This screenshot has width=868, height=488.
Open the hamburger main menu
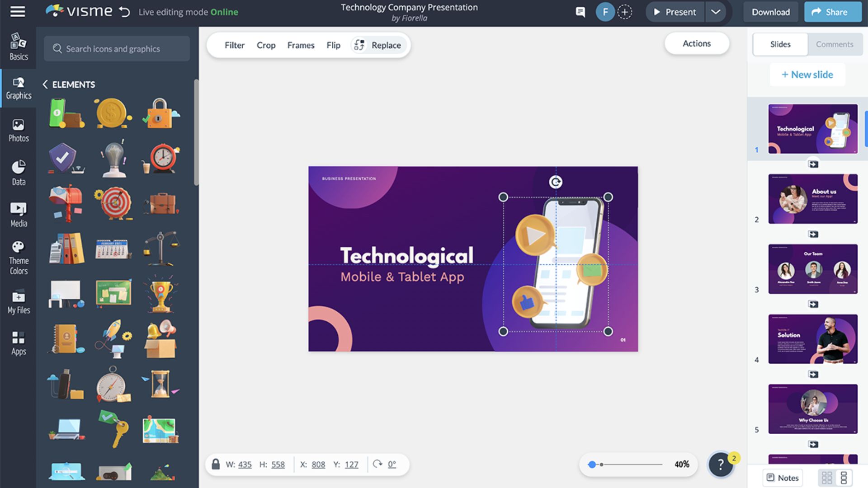pos(18,12)
